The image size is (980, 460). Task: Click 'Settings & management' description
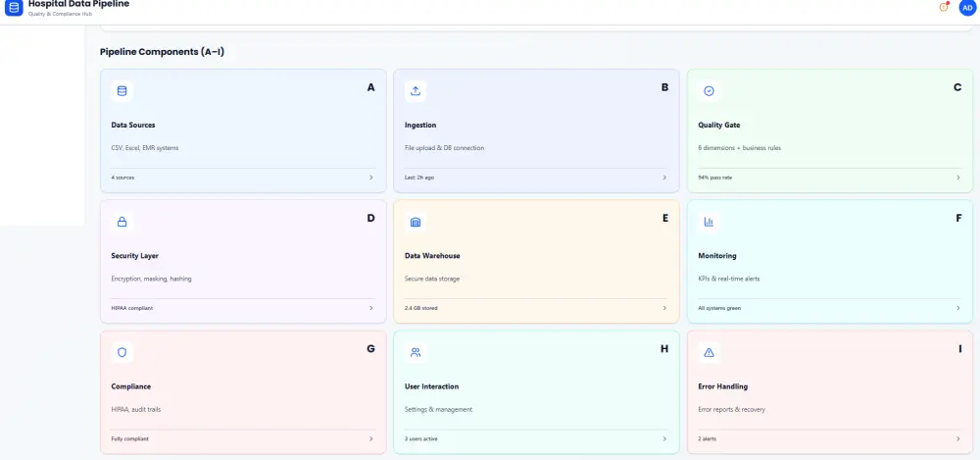pos(439,410)
